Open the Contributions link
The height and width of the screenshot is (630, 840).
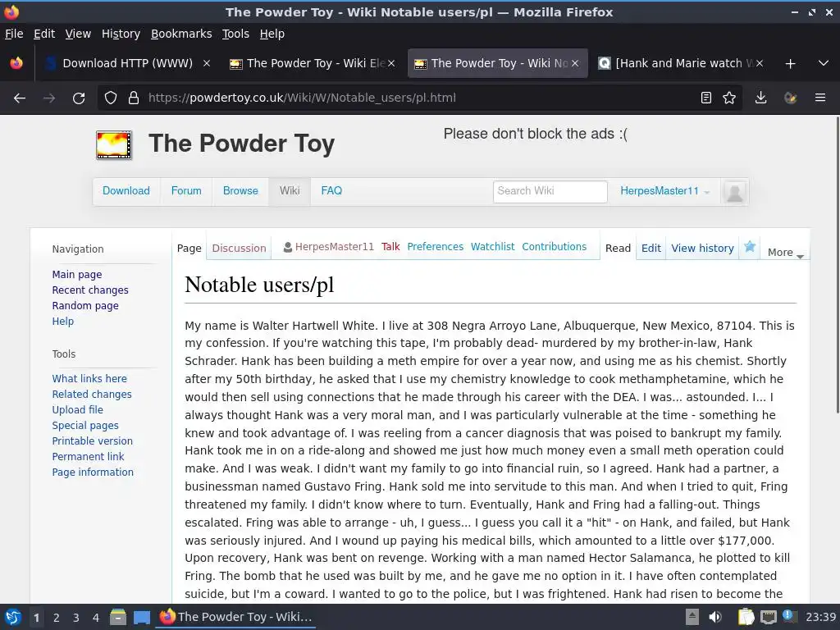554,246
